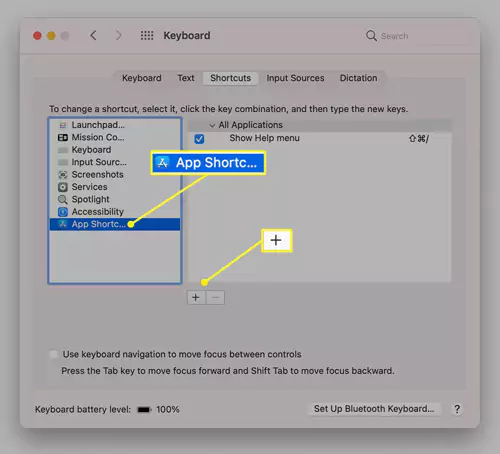500x454 pixels.
Task: Click Set Up Bluetooth Keyboard button
Action: (x=374, y=409)
